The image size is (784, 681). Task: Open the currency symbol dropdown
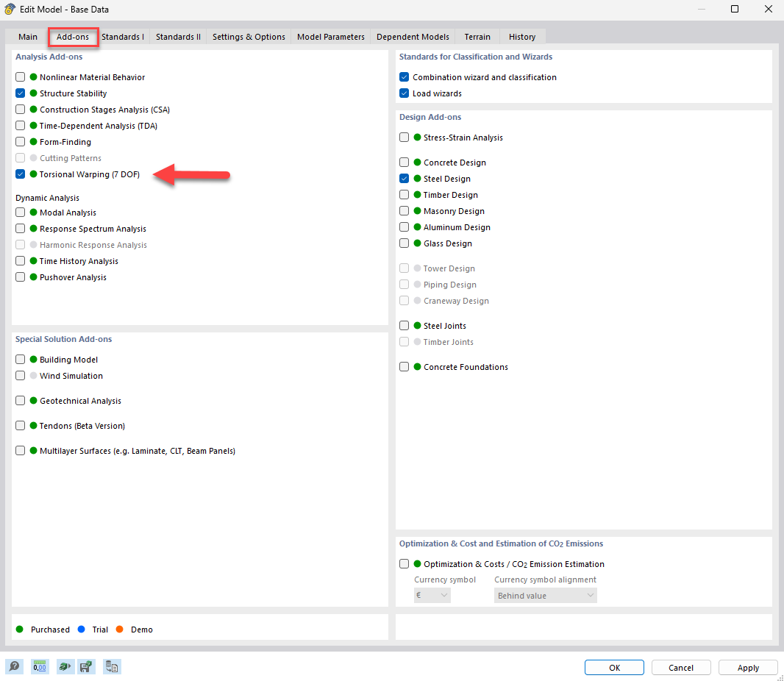coord(432,595)
